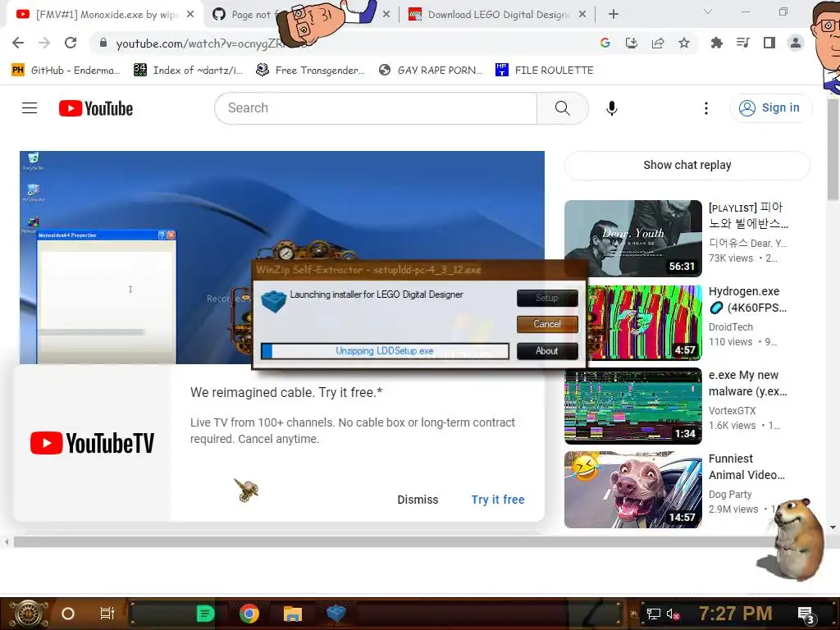840x630 pixels.
Task: Open Hydrogen.exe video thumbnail
Action: coord(645,322)
